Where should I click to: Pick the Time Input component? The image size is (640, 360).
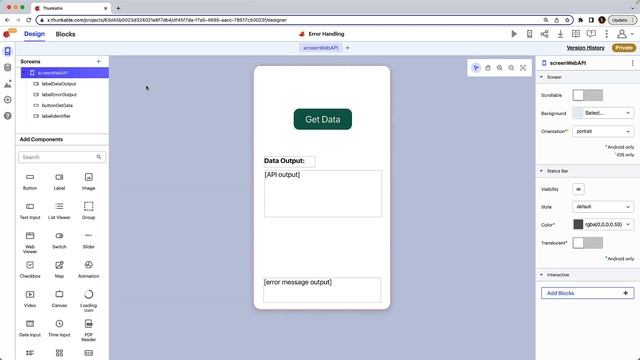59,329
